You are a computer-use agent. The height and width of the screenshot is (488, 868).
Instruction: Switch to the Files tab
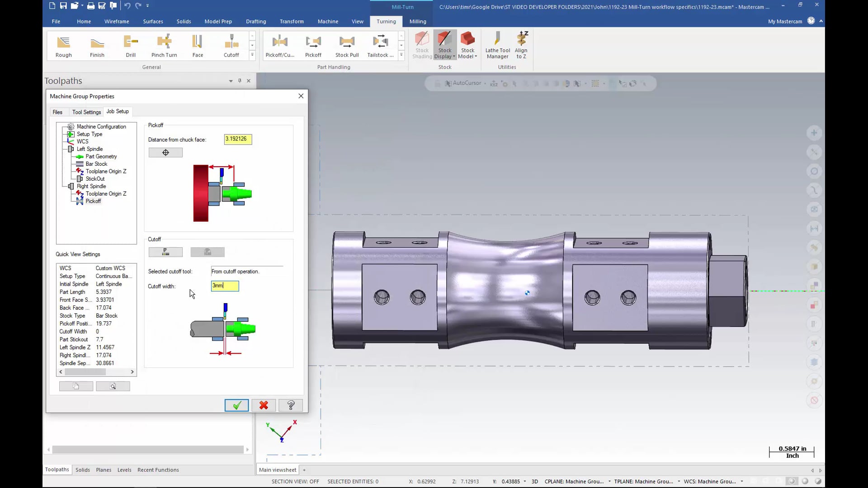pyautogui.click(x=57, y=112)
